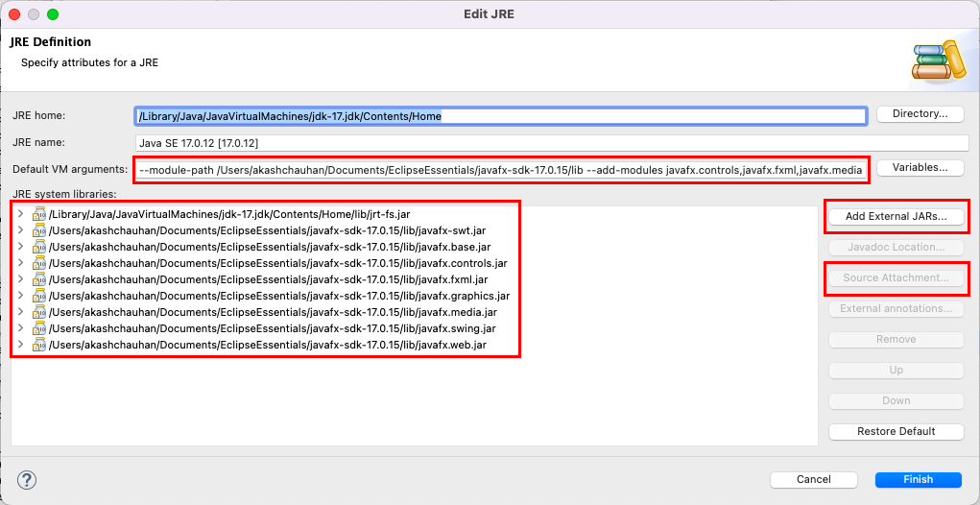Focus the JRE home path field
Image resolution: width=980 pixels, height=505 pixels.
click(x=501, y=116)
